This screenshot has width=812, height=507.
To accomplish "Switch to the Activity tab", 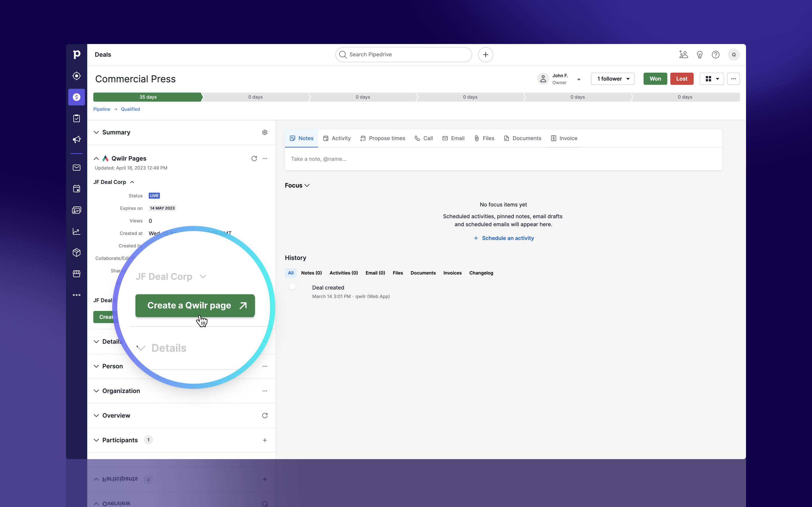I will [x=337, y=138].
